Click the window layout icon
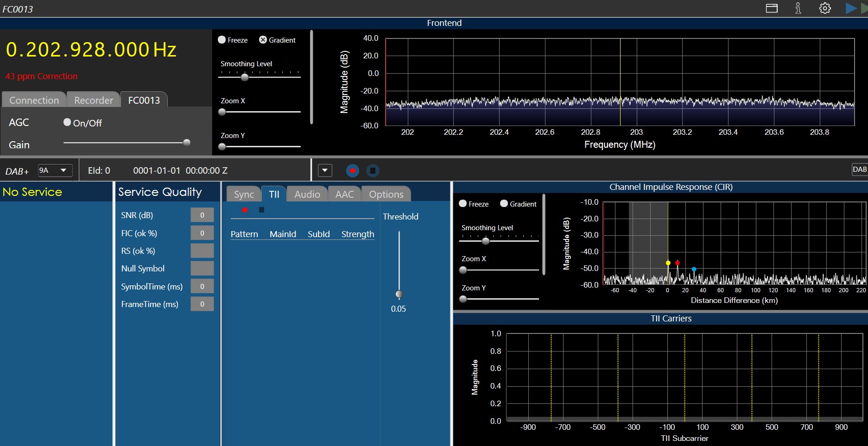Image resolution: width=868 pixels, height=446 pixels. (772, 8)
